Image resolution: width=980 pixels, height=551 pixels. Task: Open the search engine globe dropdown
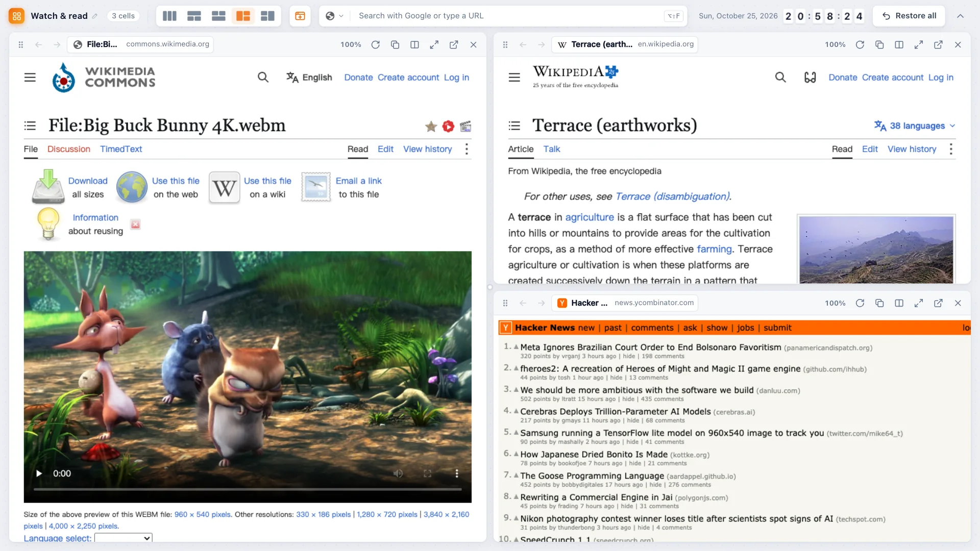click(x=334, y=16)
